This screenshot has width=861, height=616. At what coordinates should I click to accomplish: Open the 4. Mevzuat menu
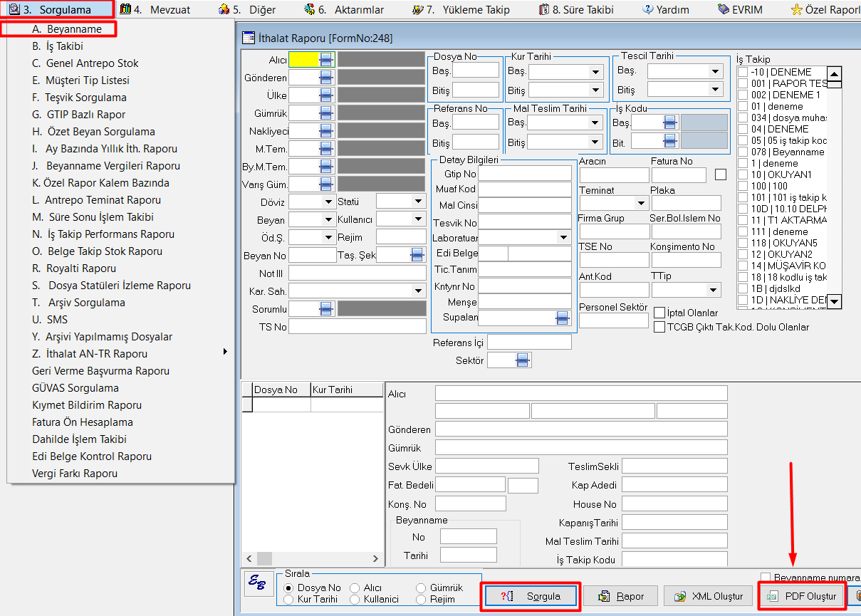point(155,10)
